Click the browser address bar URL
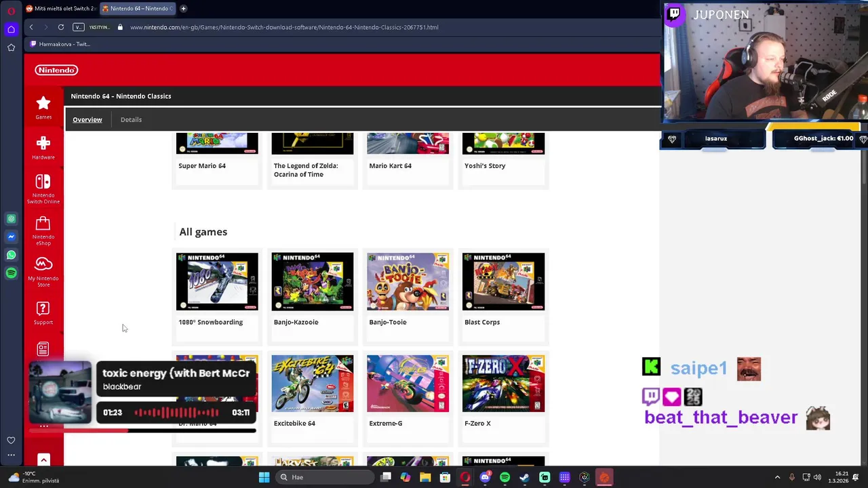Image resolution: width=868 pixels, height=488 pixels. [x=284, y=27]
